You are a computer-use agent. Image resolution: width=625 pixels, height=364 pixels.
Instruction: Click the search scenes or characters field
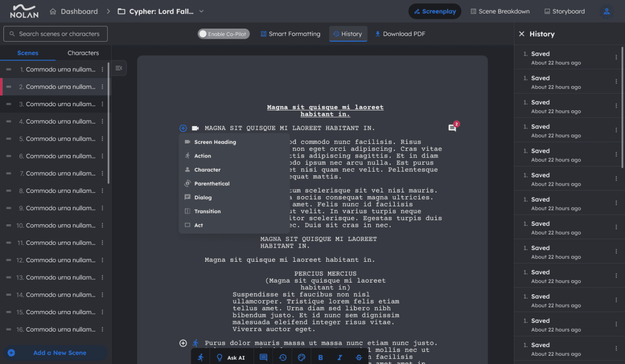[55, 34]
